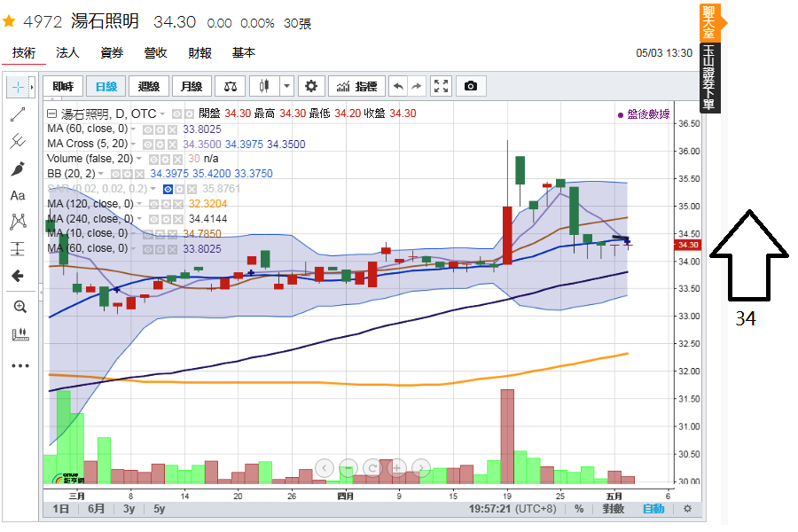
Task: Switch to 技術 tab
Action: (24, 53)
